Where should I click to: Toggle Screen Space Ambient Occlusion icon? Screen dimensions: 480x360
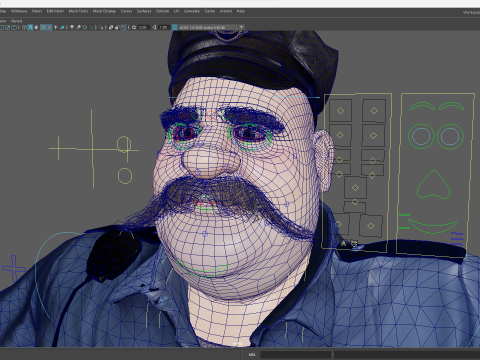pos(72,27)
